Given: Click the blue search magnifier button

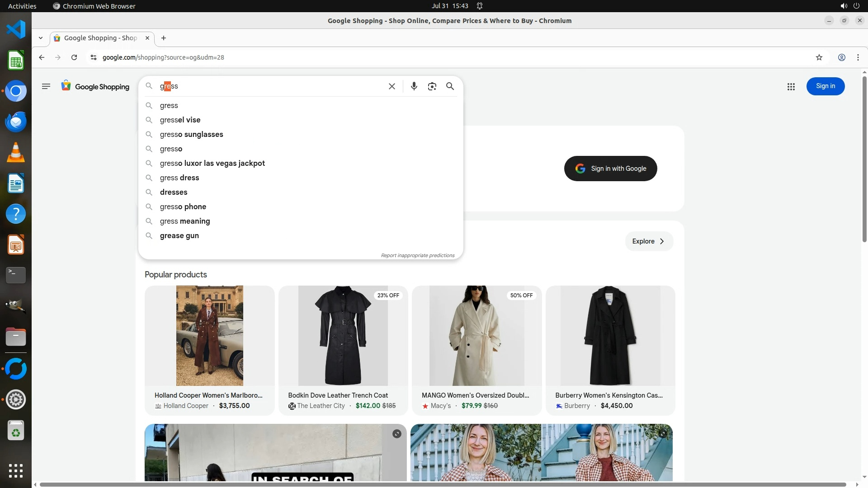Looking at the screenshot, I should pyautogui.click(x=450, y=86).
